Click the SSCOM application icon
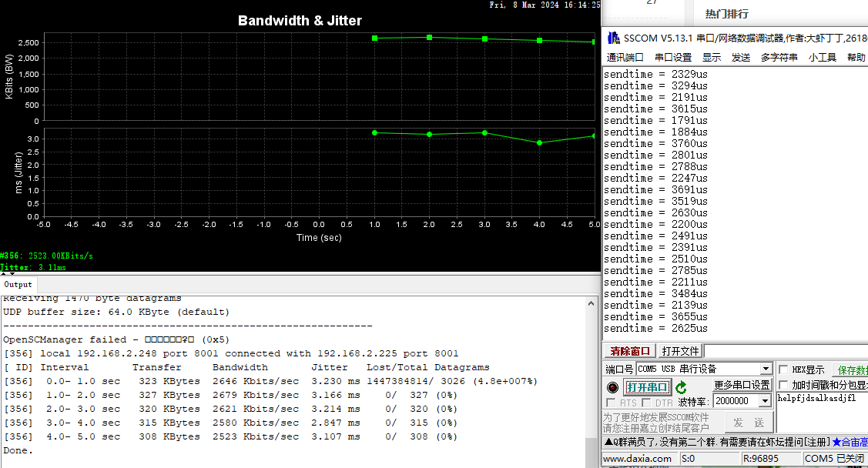 coord(613,38)
